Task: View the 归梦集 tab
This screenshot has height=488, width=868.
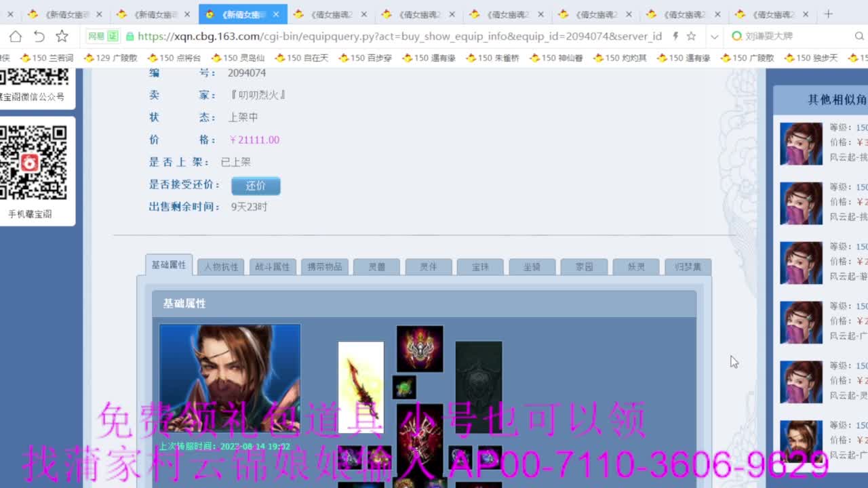Action: tap(688, 266)
